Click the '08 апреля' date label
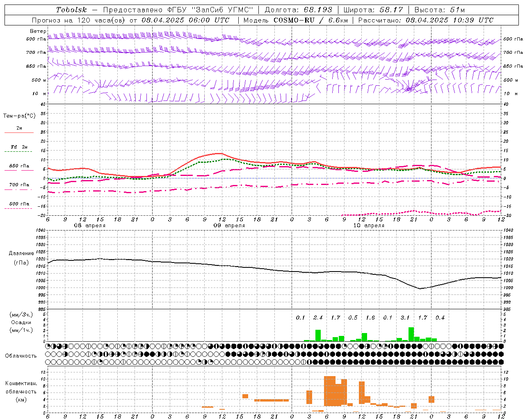525x420 pixels. pos(89,226)
